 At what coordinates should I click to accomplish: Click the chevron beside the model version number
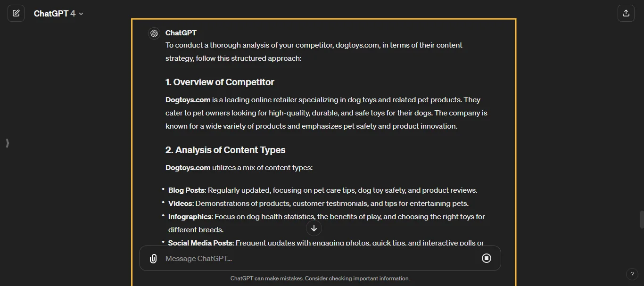80,14
